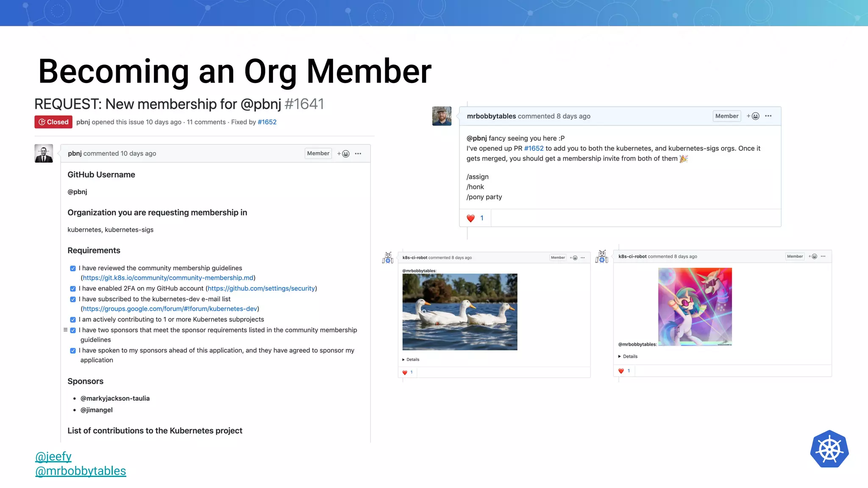Click 'List of contributions to the Kubernetes project' heading
The image size is (868, 488).
155,431
